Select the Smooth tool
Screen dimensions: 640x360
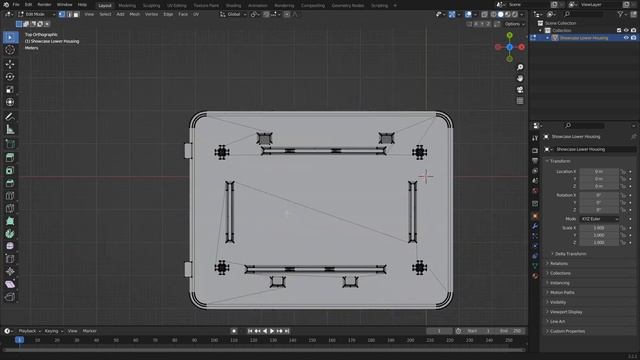10,246
